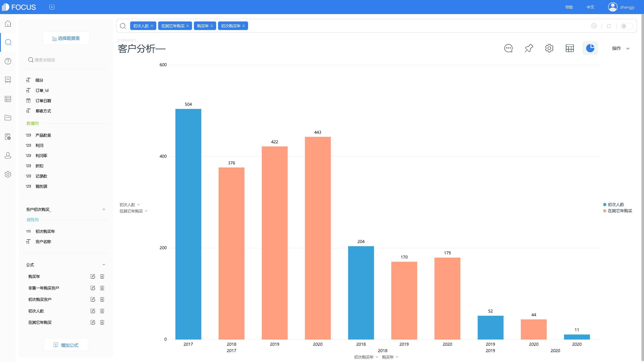Open the search icon in left sidebar
The height and width of the screenshot is (362, 644).
pos(8,42)
